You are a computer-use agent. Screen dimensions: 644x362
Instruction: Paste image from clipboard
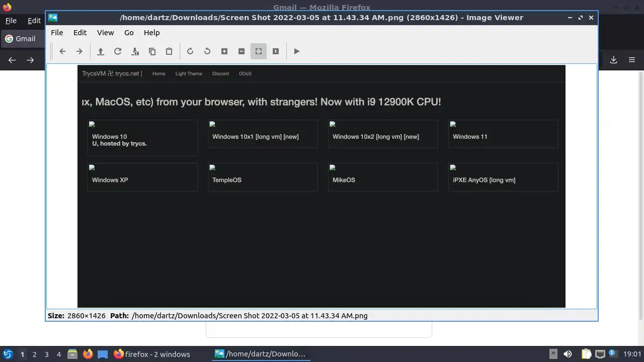pos(169,51)
